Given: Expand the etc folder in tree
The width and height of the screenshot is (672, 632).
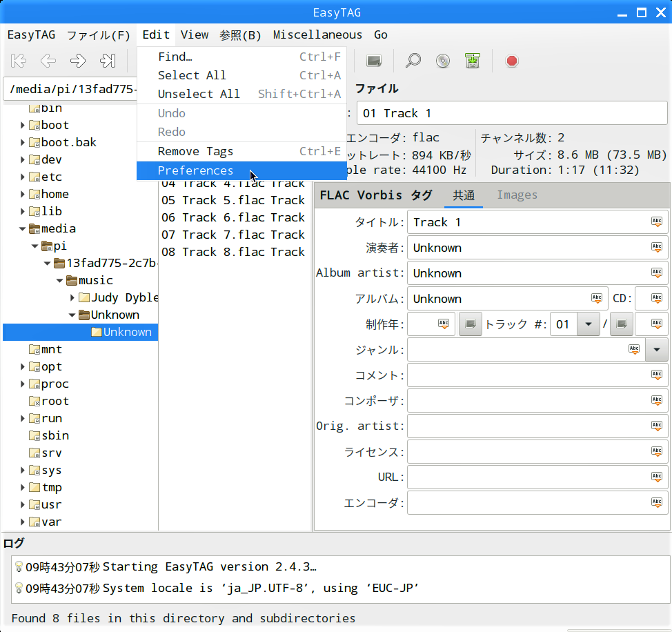Looking at the screenshot, I should (x=22, y=177).
